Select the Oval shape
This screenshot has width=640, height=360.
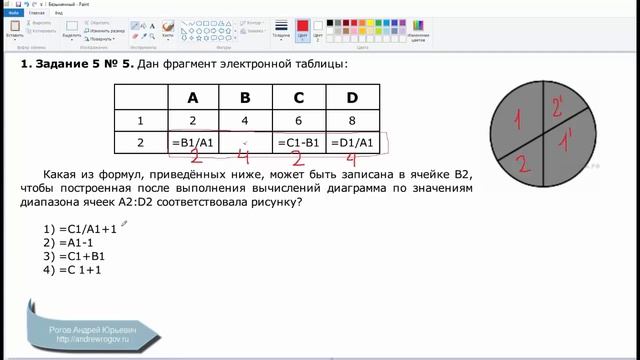[x=199, y=23]
